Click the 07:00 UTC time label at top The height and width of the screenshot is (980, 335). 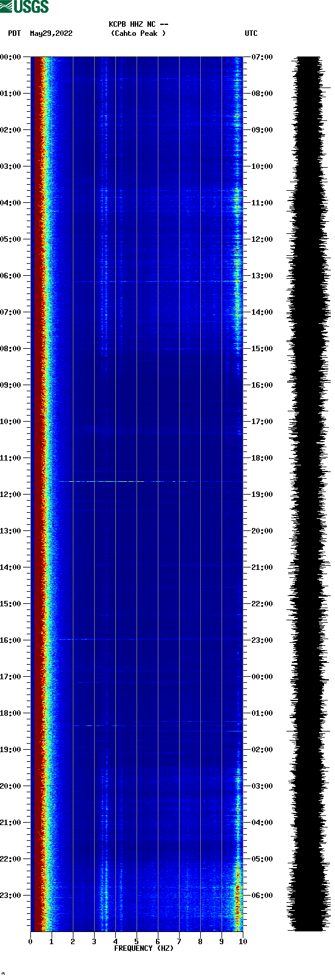click(x=262, y=57)
